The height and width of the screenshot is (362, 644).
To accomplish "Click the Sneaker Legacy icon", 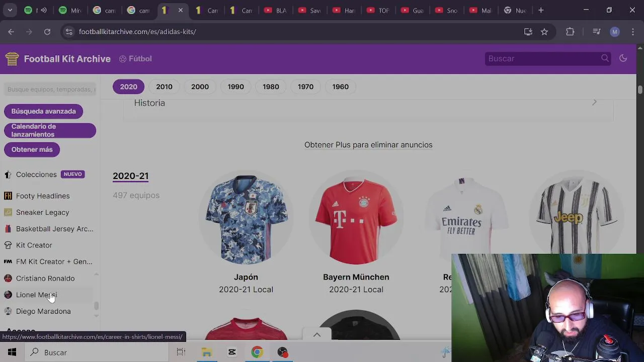I will pos(8,212).
